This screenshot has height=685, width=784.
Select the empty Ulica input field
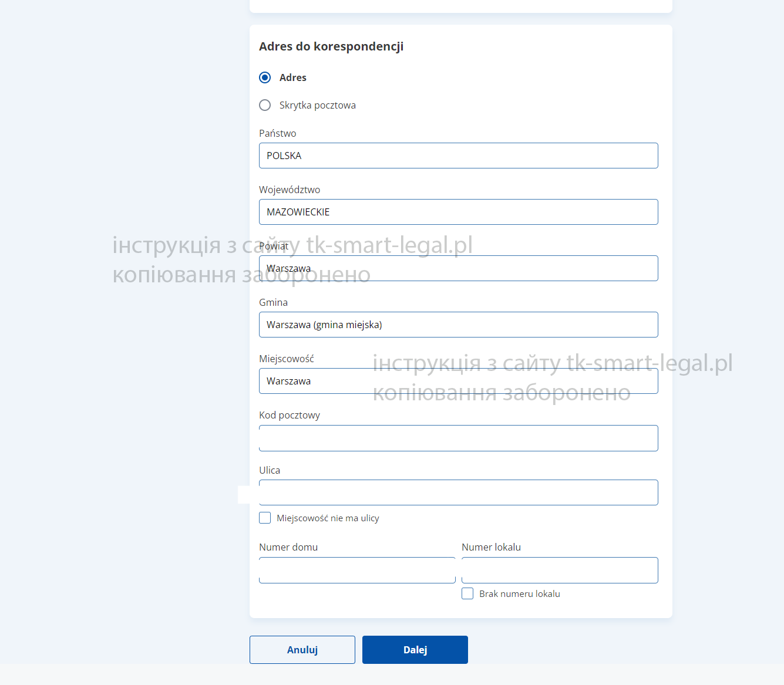point(458,492)
